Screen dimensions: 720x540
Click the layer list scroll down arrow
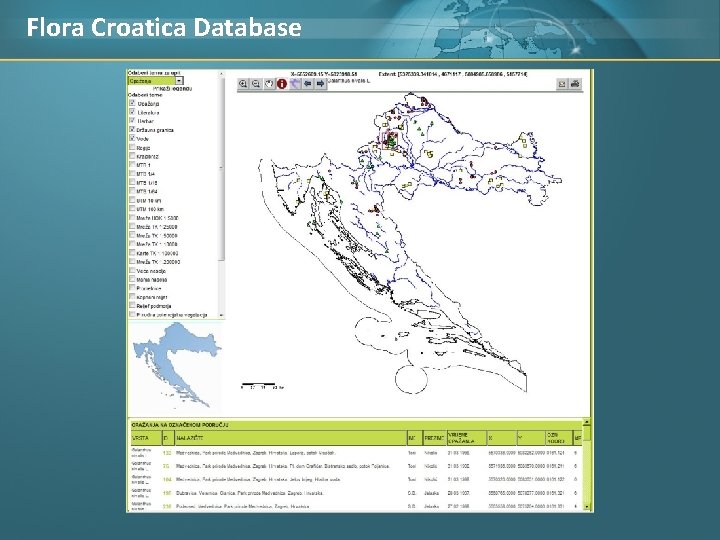(221, 315)
